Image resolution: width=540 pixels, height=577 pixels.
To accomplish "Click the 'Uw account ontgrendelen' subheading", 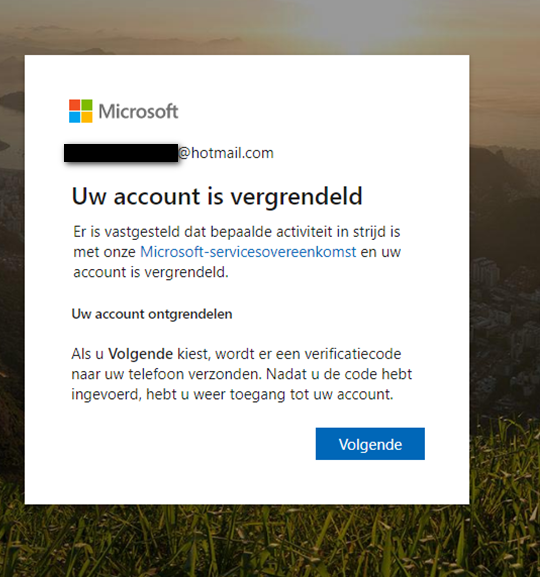I will [x=152, y=314].
